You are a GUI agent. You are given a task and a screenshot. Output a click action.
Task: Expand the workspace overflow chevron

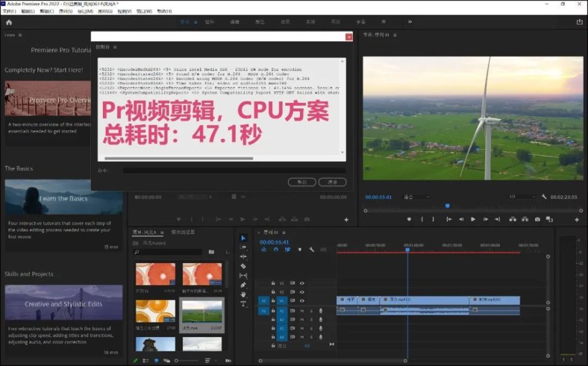(x=410, y=22)
